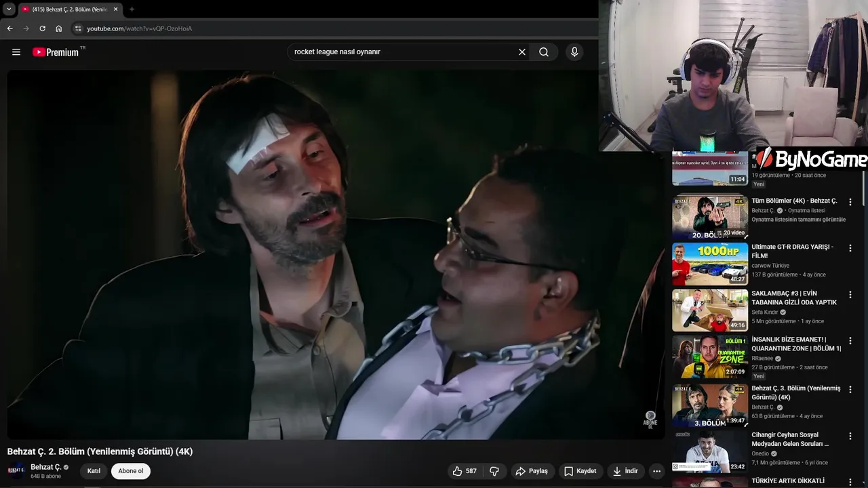Clear the search box text

[x=522, y=52]
